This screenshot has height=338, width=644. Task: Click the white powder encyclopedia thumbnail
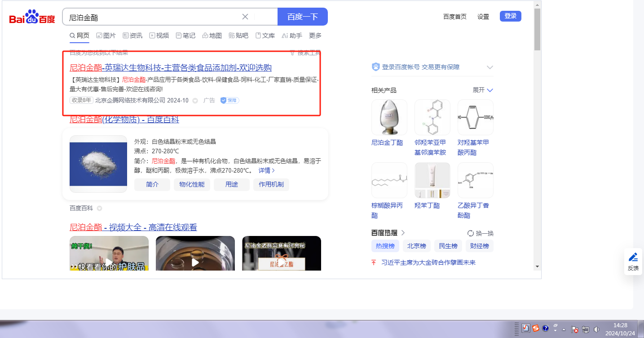click(x=98, y=164)
